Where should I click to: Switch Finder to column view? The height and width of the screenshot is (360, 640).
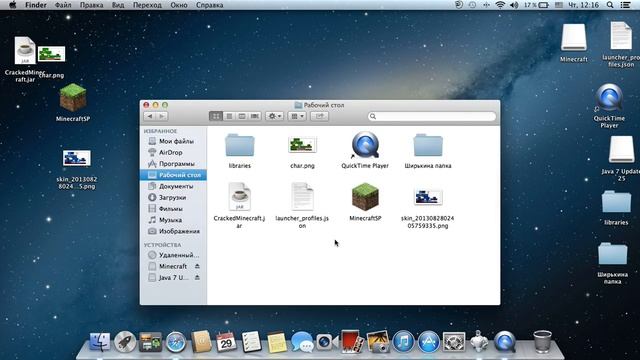pos(242,116)
